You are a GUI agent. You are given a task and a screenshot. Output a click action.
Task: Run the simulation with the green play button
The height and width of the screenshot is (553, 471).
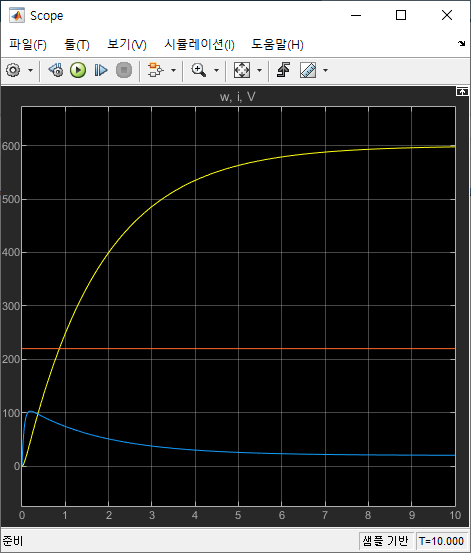78,70
